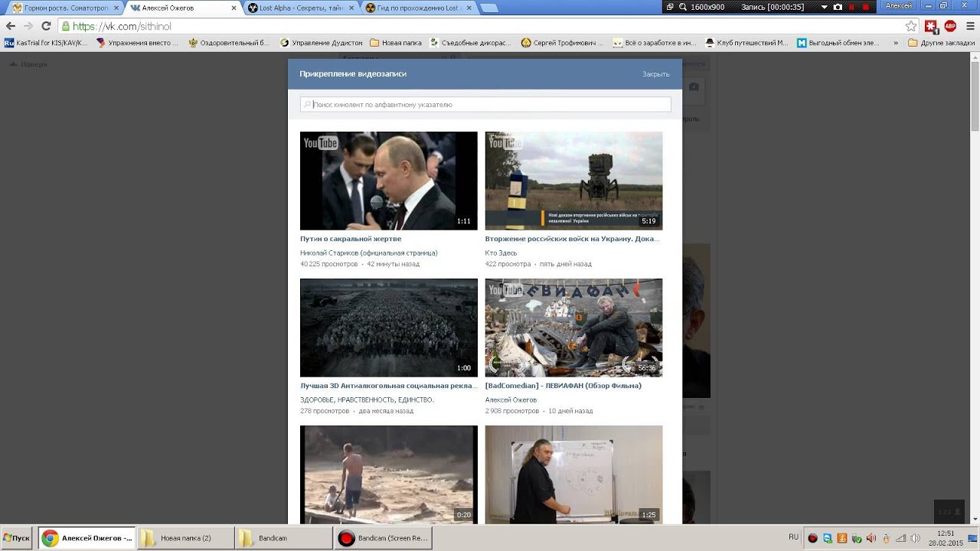Select the whiteboard lecture thumbnail 1:25
Screen dimensions: 980x551
[x=573, y=474]
